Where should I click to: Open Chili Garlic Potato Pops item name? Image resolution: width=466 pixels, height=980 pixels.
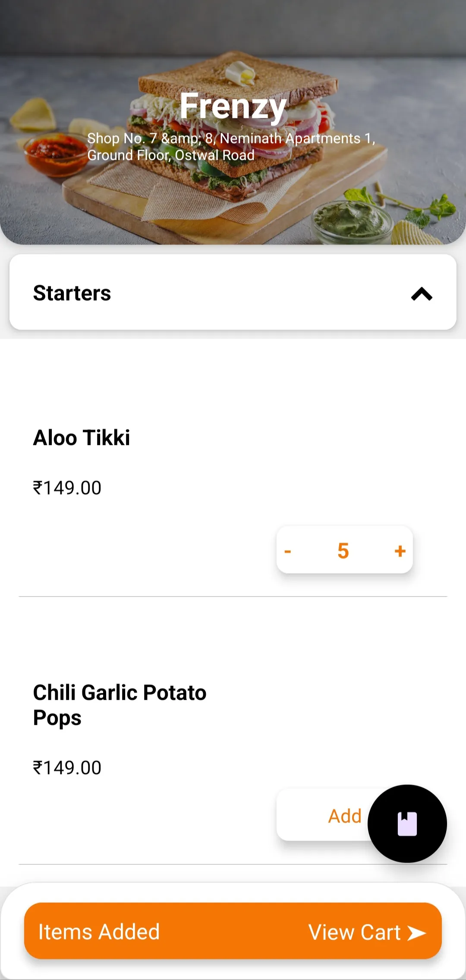(x=120, y=705)
